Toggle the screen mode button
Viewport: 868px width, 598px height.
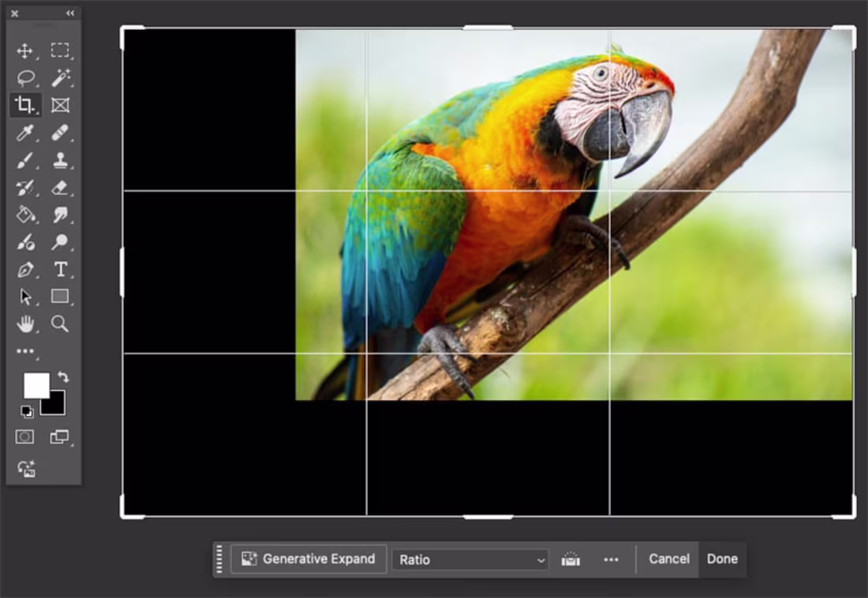click(59, 436)
